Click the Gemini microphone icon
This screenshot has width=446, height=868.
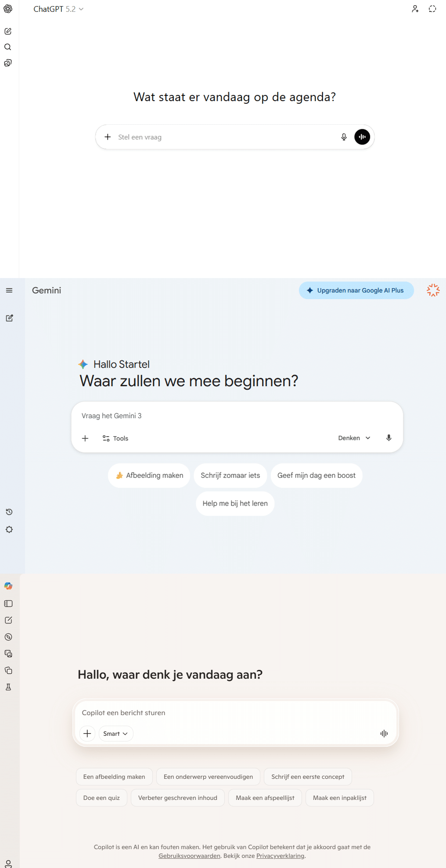pyautogui.click(x=388, y=438)
